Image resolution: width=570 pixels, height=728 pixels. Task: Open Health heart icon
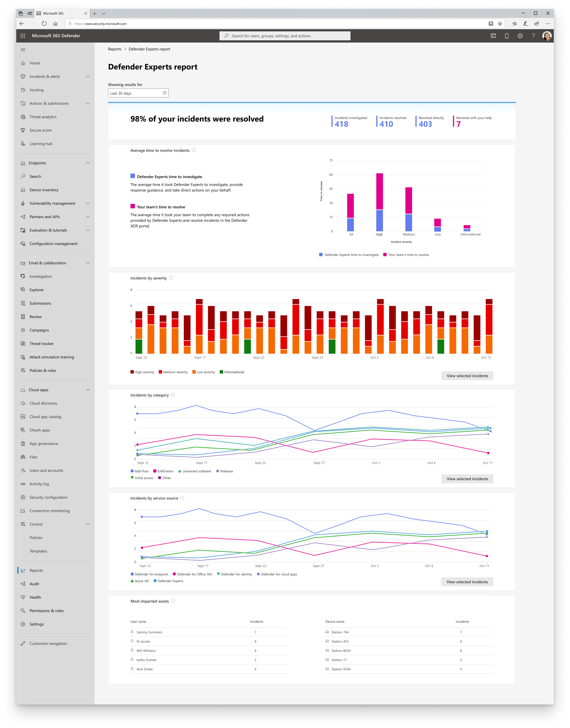click(x=23, y=597)
